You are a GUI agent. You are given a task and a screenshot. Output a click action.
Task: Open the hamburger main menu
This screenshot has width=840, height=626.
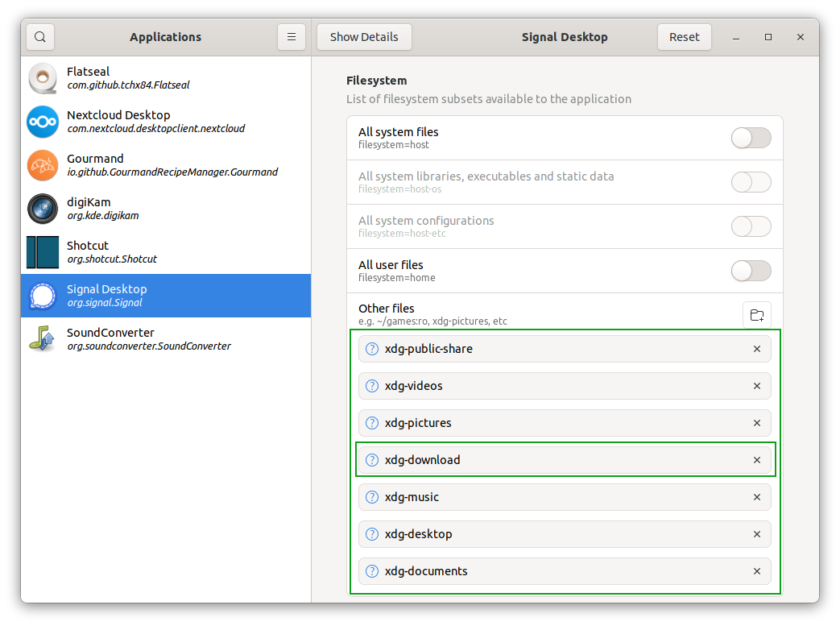(x=292, y=37)
